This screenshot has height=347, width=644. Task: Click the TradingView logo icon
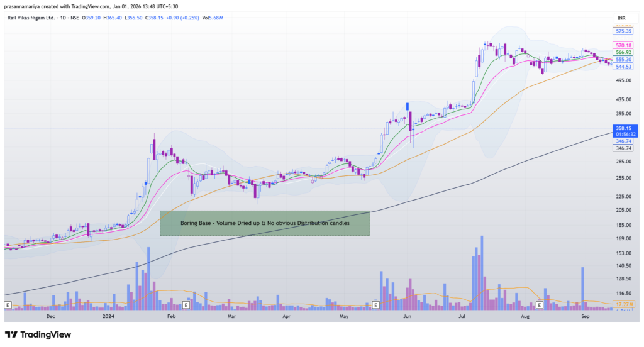pos(11,334)
